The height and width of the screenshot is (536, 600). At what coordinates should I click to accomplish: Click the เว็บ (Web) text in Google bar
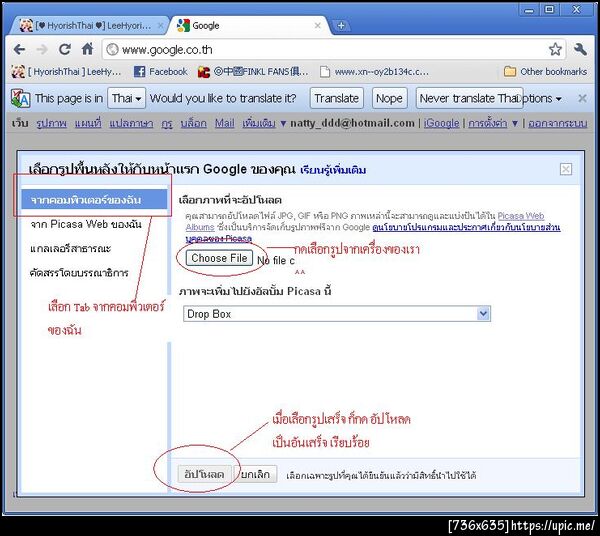pyautogui.click(x=20, y=123)
